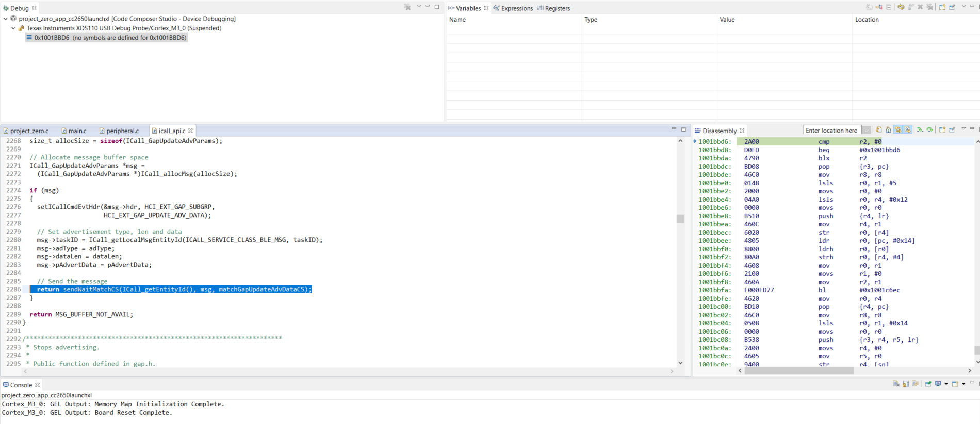Screen dimensions: 980x424
Task: Click the Enter location here field
Action: [x=831, y=131]
